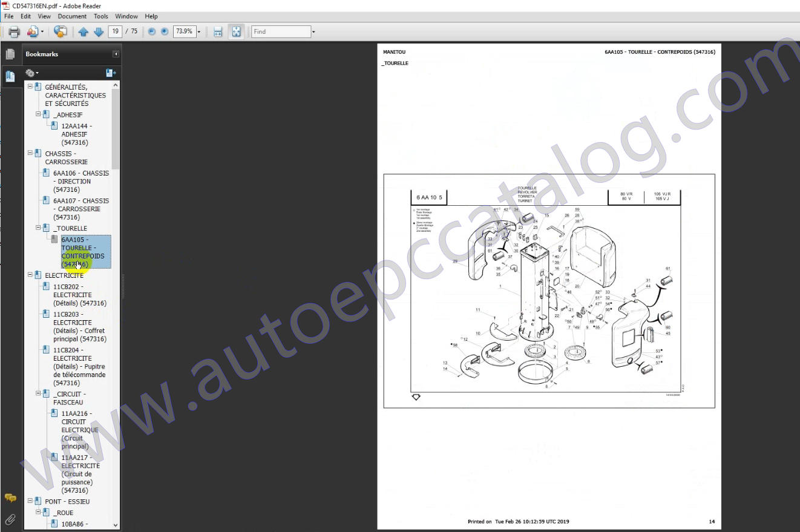Go to the previous page

point(84,31)
